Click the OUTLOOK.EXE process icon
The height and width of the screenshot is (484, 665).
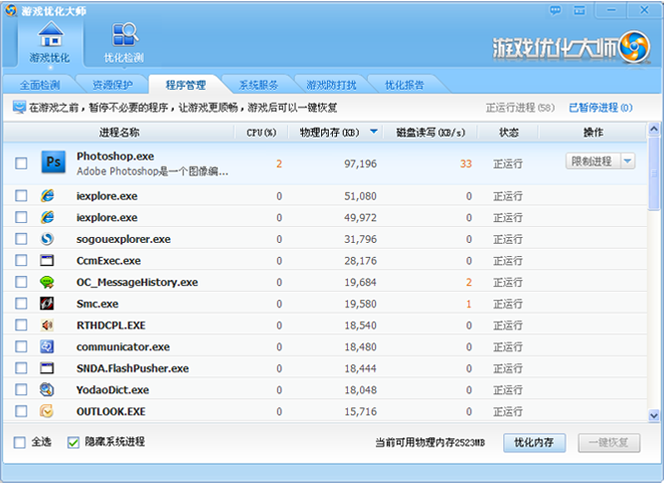pyautogui.click(x=47, y=411)
